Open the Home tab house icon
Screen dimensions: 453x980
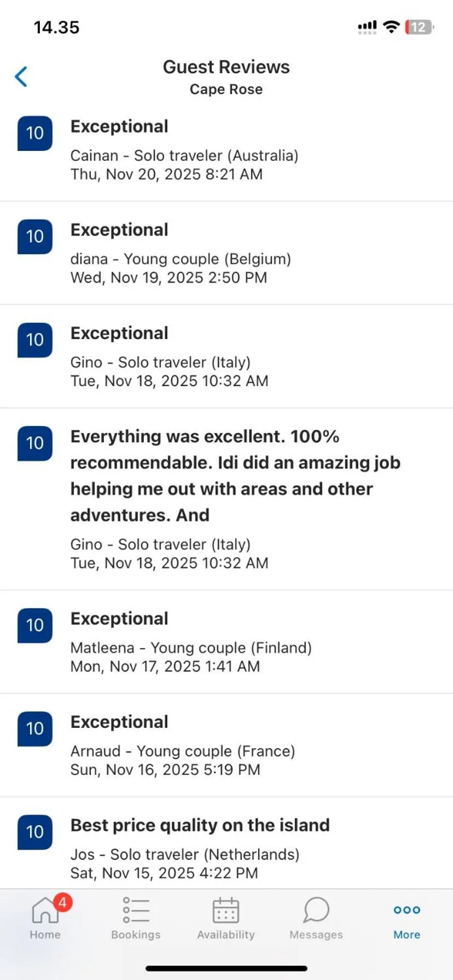click(x=44, y=909)
